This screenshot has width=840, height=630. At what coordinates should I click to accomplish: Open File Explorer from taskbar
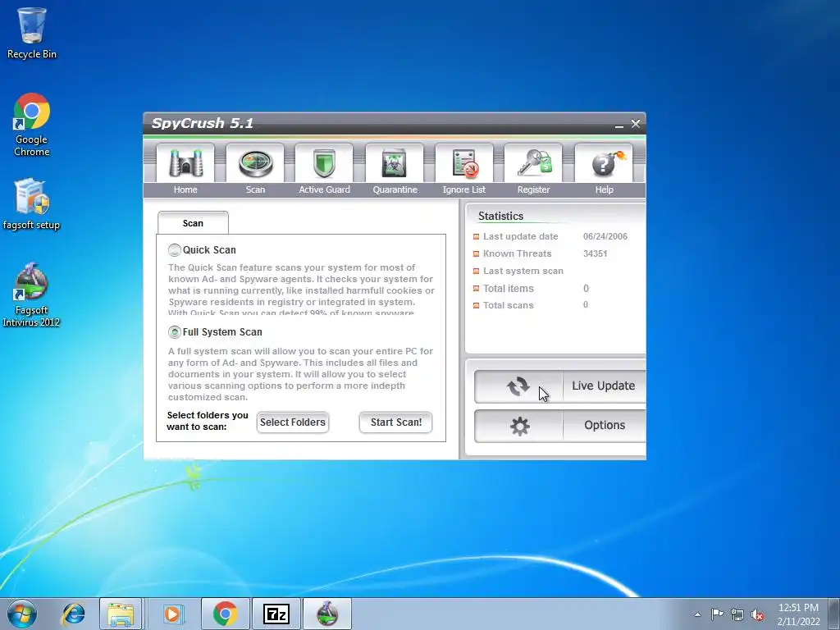coord(121,614)
